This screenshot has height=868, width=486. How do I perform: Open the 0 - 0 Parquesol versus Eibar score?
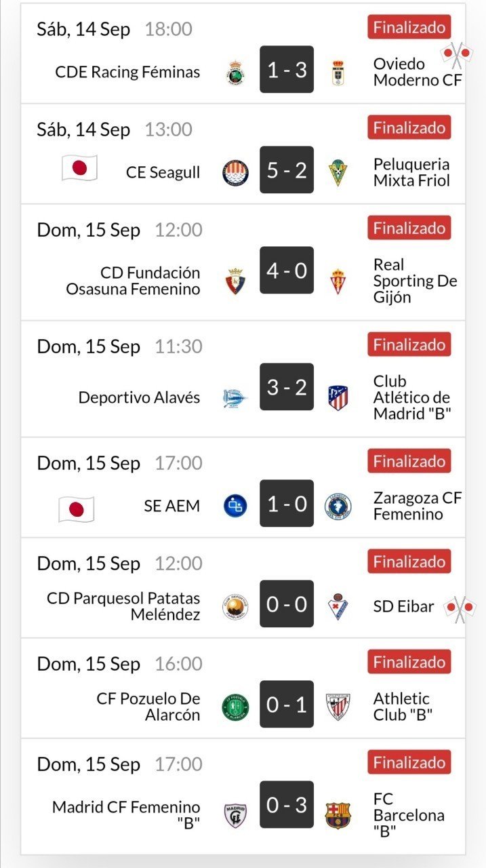pyautogui.click(x=287, y=604)
